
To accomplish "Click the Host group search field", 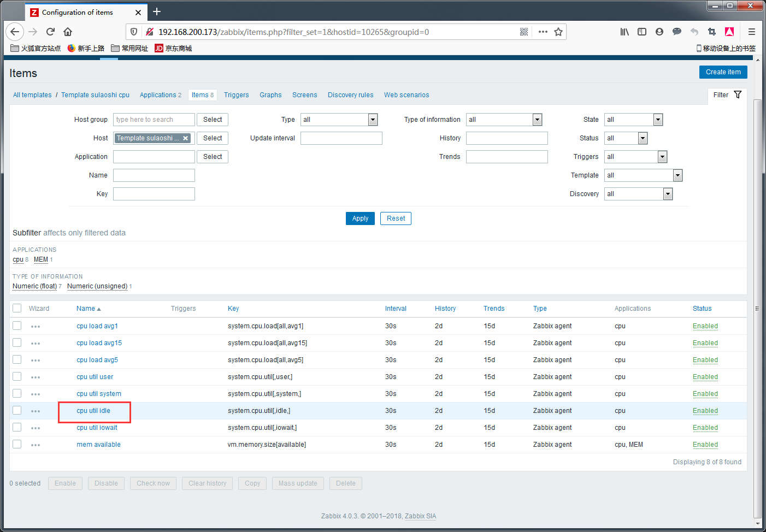I will click(154, 120).
